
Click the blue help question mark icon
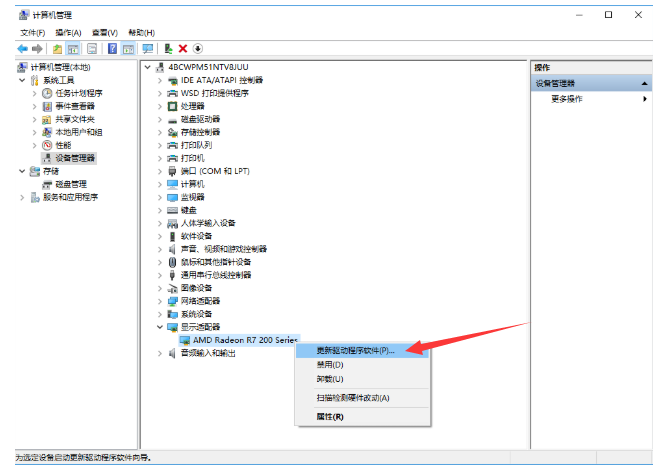pos(112,48)
